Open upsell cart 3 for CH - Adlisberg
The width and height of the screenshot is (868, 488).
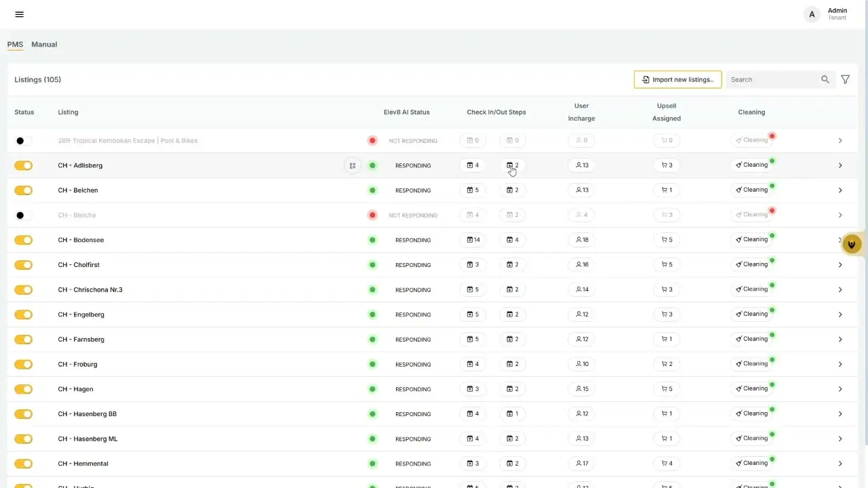(667, 165)
